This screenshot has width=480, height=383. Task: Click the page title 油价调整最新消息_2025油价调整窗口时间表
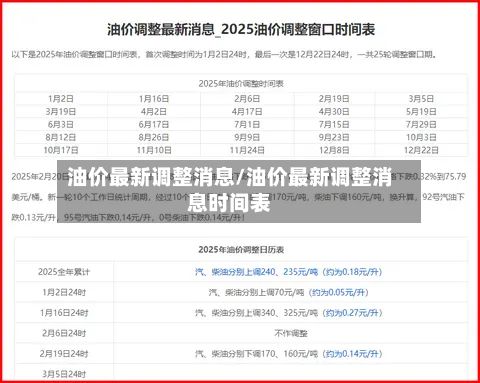click(241, 30)
